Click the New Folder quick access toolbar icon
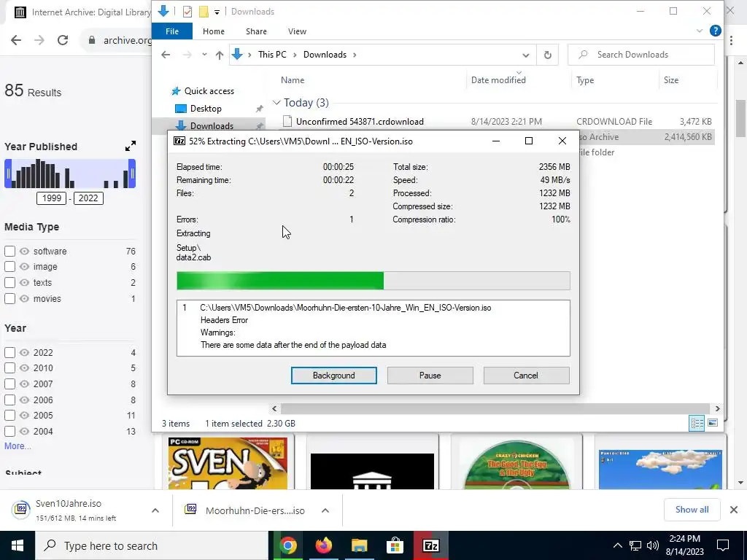This screenshot has width=747, height=560. point(204,12)
